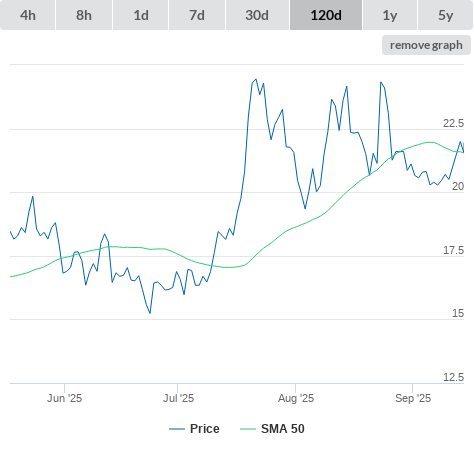
Task: Open the 7d time range
Action: click(x=197, y=15)
